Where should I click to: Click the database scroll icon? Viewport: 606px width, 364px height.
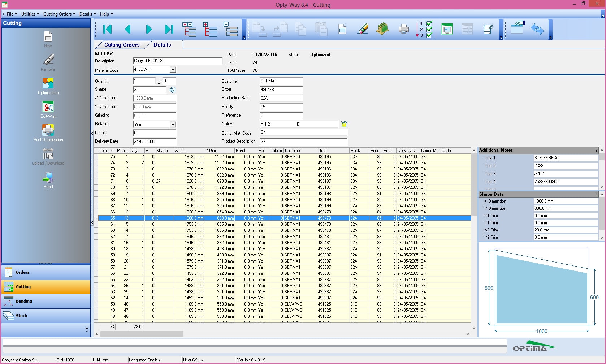[488, 29]
